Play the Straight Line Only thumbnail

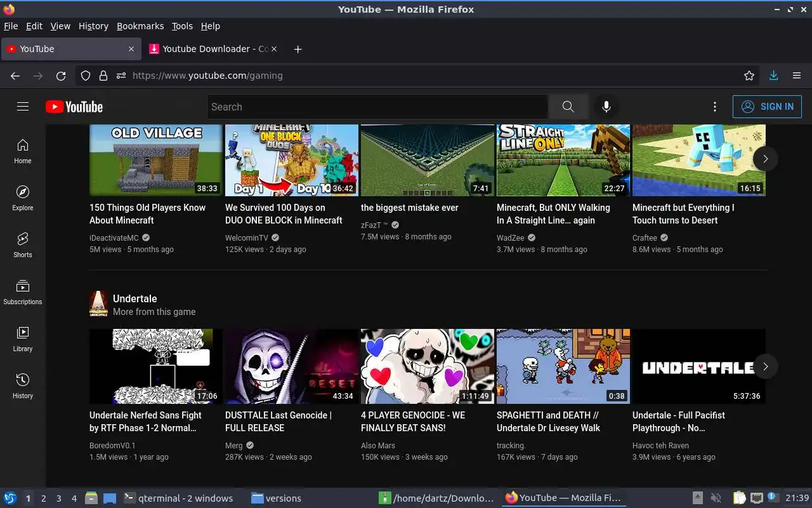click(x=563, y=160)
